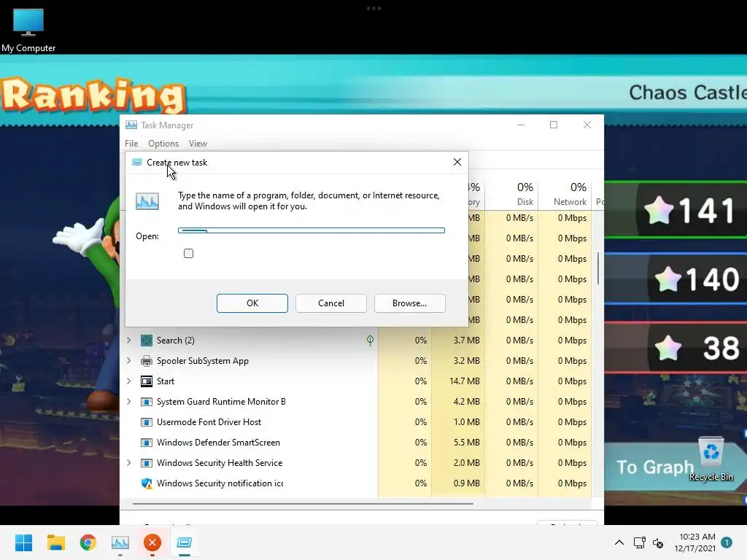
Task: Click the horizontal scrollbar in Task Manager
Action: [303, 503]
